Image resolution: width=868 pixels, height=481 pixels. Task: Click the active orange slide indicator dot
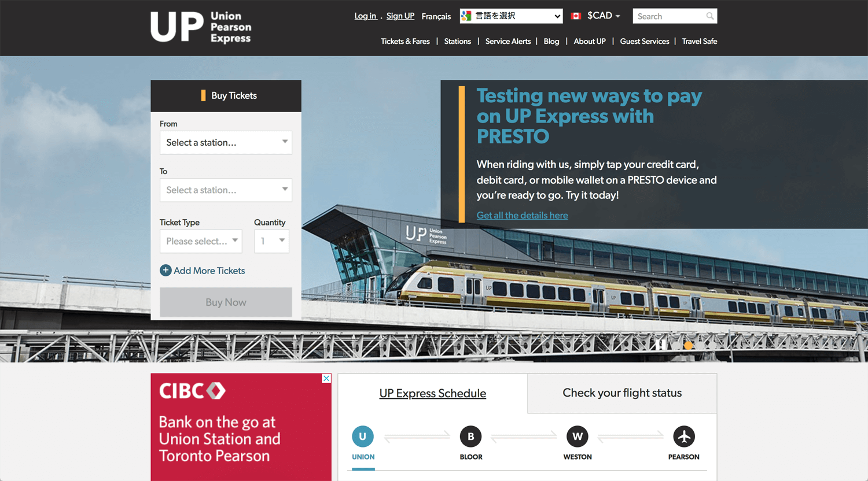pyautogui.click(x=688, y=345)
